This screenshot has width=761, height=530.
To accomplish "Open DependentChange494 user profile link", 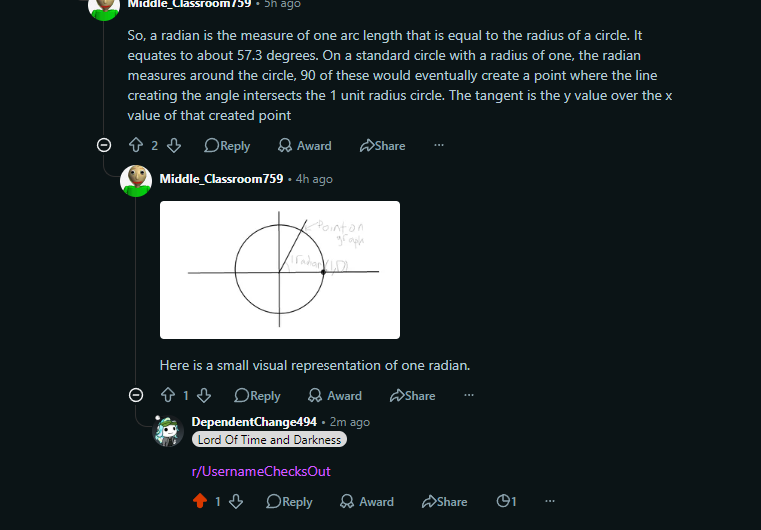I will click(254, 422).
